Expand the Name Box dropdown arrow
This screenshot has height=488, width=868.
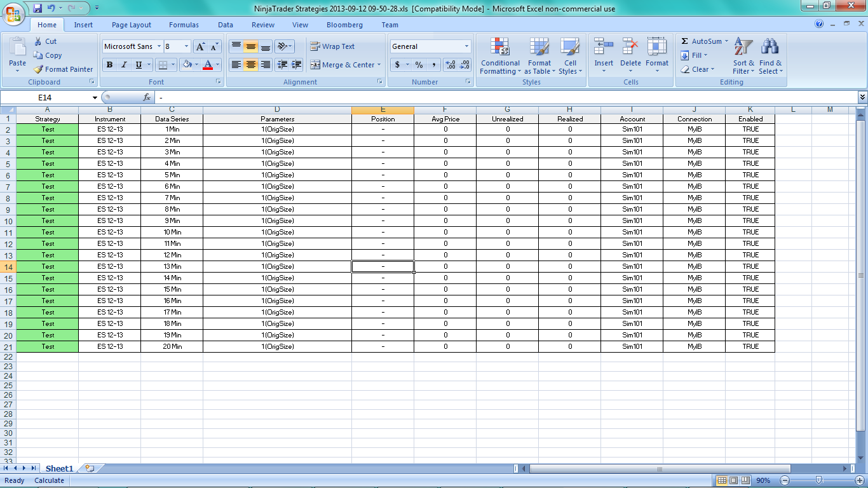pos(95,98)
